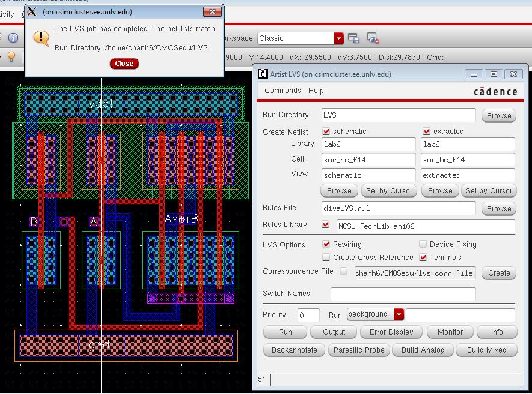This screenshot has height=394, width=532.
Task: Click the red Close button in dialog
Action: pyautogui.click(x=124, y=64)
